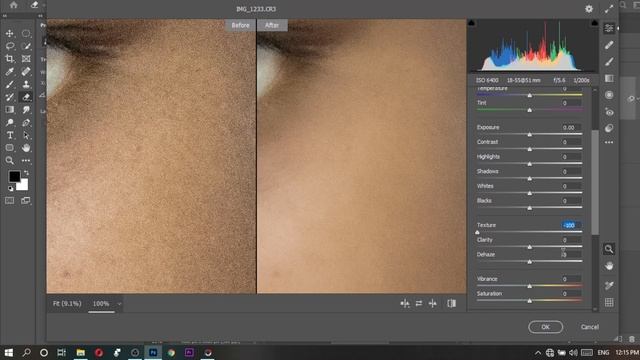Open the black foreground color swatch

tap(14, 177)
